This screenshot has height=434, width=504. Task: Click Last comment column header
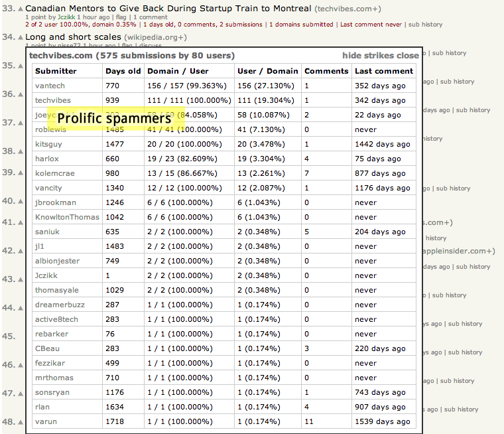point(384,71)
